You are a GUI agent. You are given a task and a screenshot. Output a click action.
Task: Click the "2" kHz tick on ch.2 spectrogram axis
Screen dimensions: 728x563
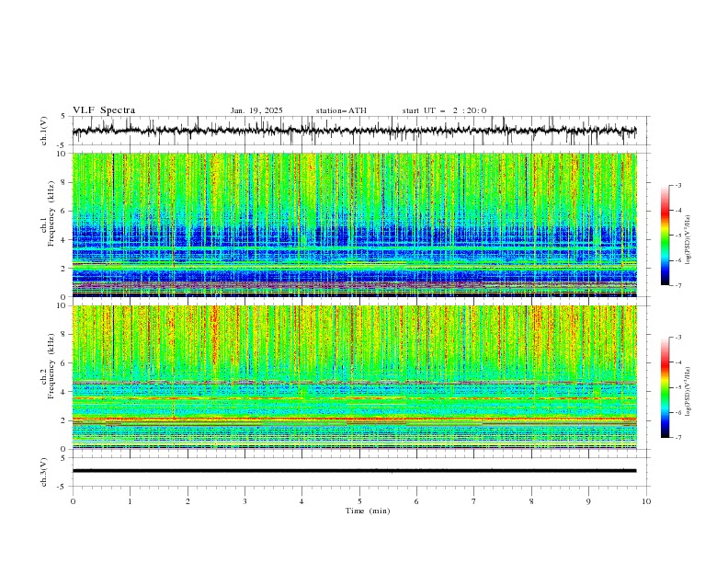pyautogui.click(x=63, y=420)
